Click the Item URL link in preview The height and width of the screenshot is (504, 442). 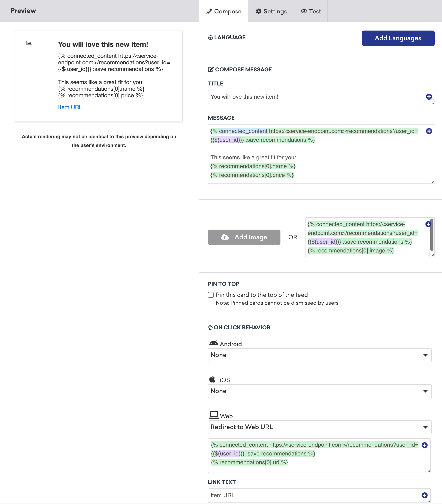70,107
